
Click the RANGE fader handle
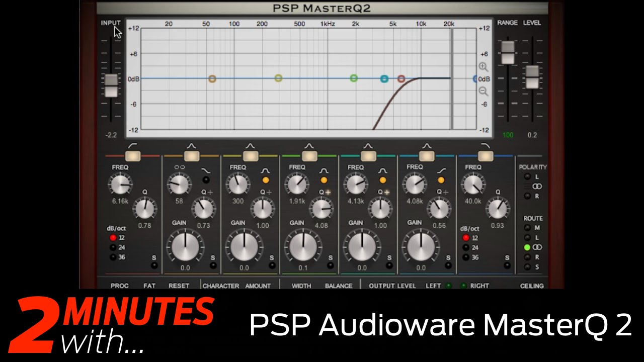point(508,52)
